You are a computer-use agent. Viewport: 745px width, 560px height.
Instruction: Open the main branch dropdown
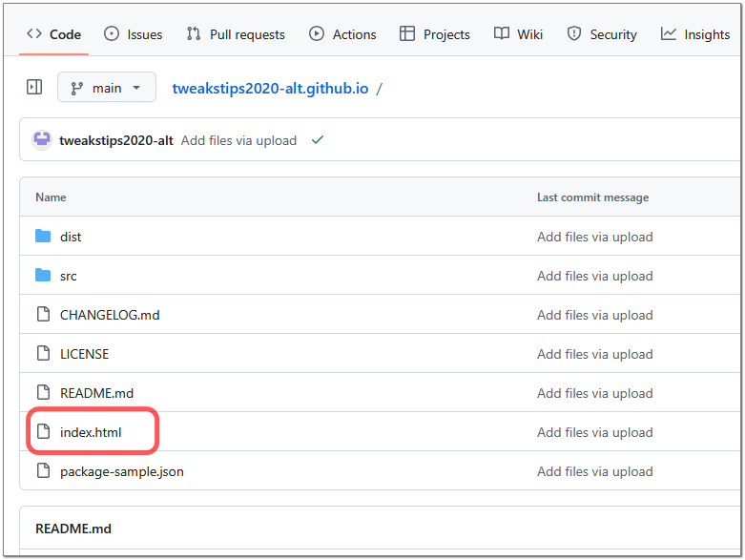[107, 88]
